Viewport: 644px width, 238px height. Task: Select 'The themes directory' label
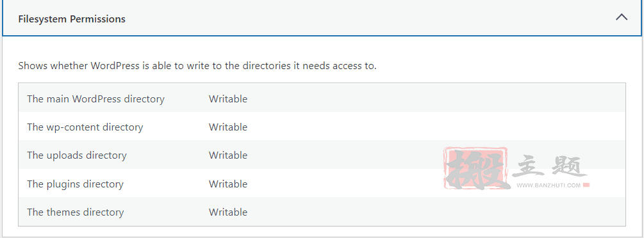click(75, 212)
